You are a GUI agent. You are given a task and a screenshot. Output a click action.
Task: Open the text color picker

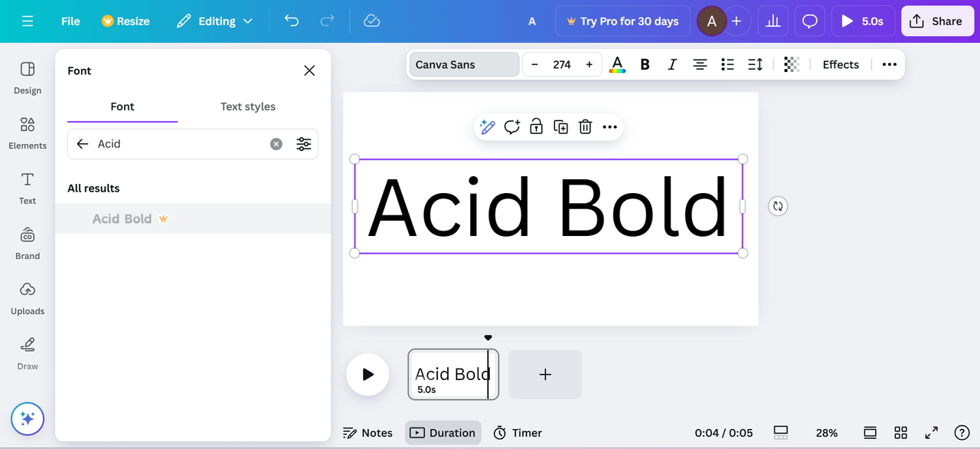617,64
